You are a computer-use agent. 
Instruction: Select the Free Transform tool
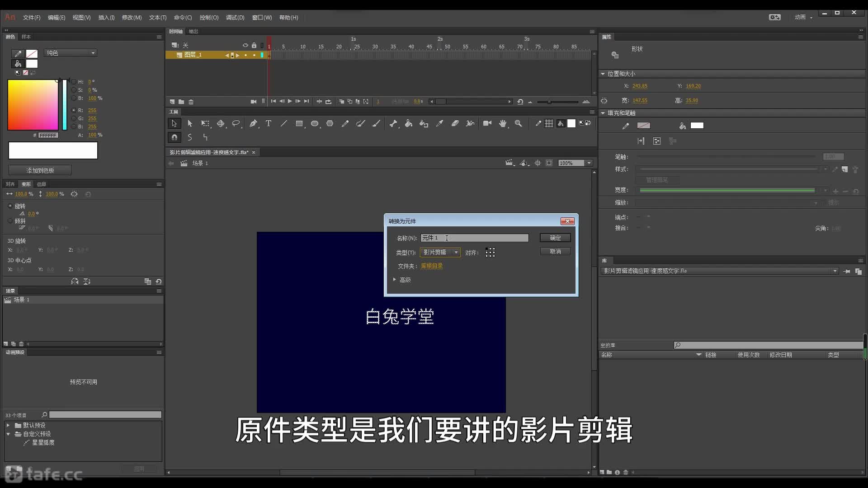coord(205,123)
